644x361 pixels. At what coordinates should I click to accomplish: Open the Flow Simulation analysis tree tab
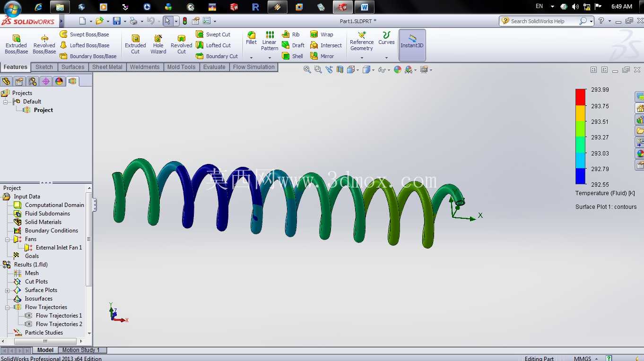coord(72,81)
